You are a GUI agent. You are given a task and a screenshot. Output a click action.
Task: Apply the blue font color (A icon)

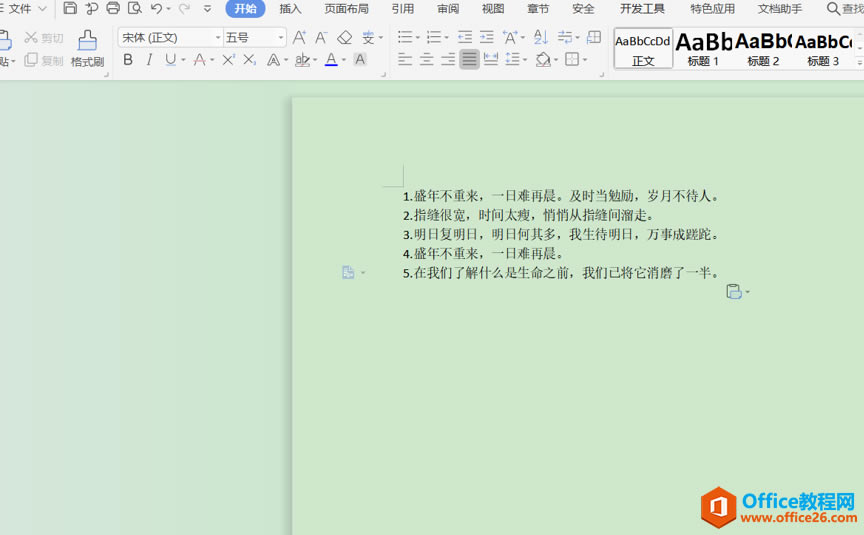(331, 60)
